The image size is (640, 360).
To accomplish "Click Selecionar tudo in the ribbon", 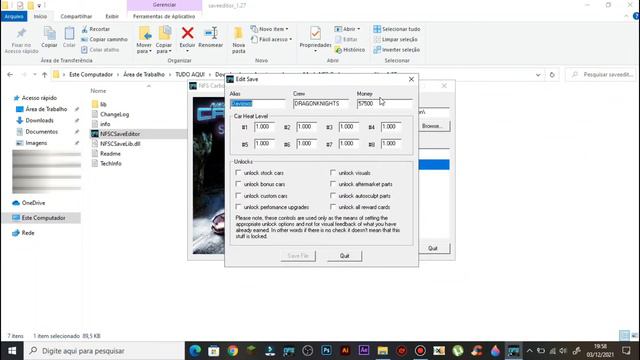I will point(397,29).
